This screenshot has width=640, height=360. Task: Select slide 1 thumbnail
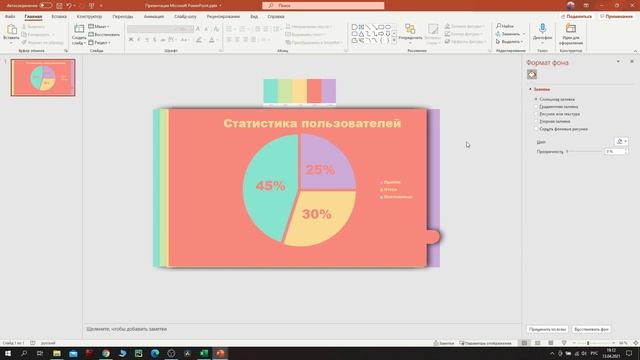pyautogui.click(x=43, y=78)
